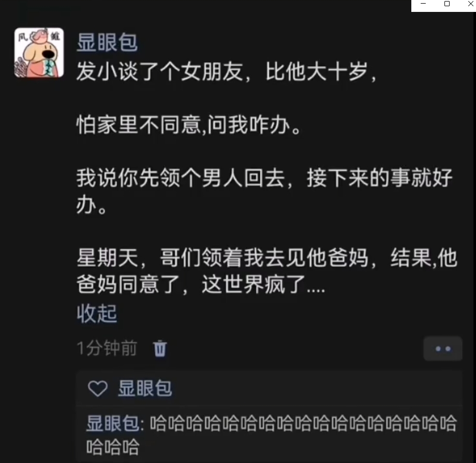Open the two-dot like and comment menu

[x=443, y=349]
